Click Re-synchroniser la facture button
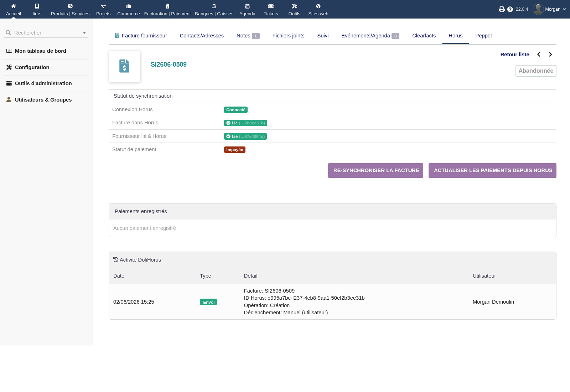 pos(375,170)
